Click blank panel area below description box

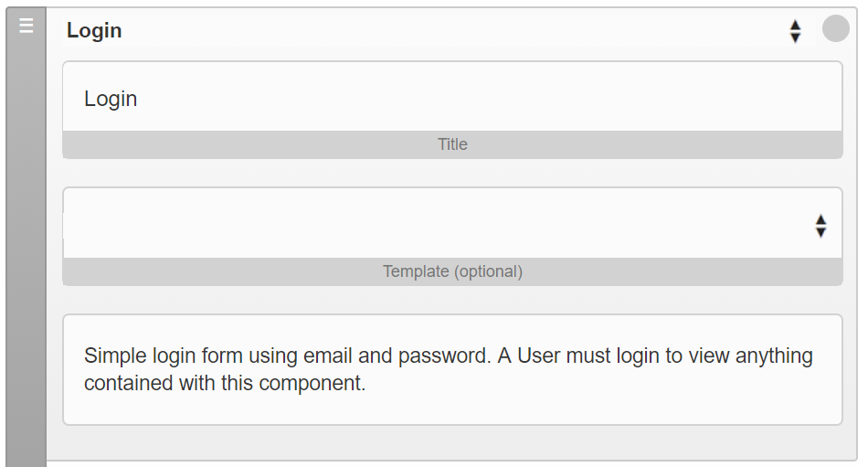click(452, 442)
